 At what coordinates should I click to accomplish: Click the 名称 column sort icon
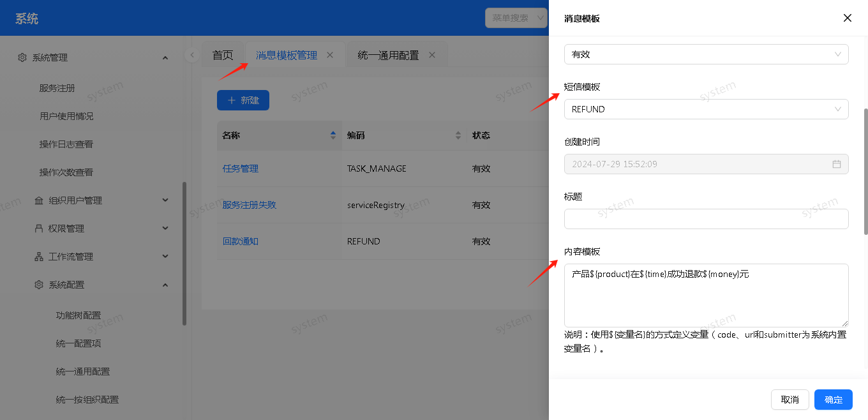pyautogui.click(x=333, y=135)
